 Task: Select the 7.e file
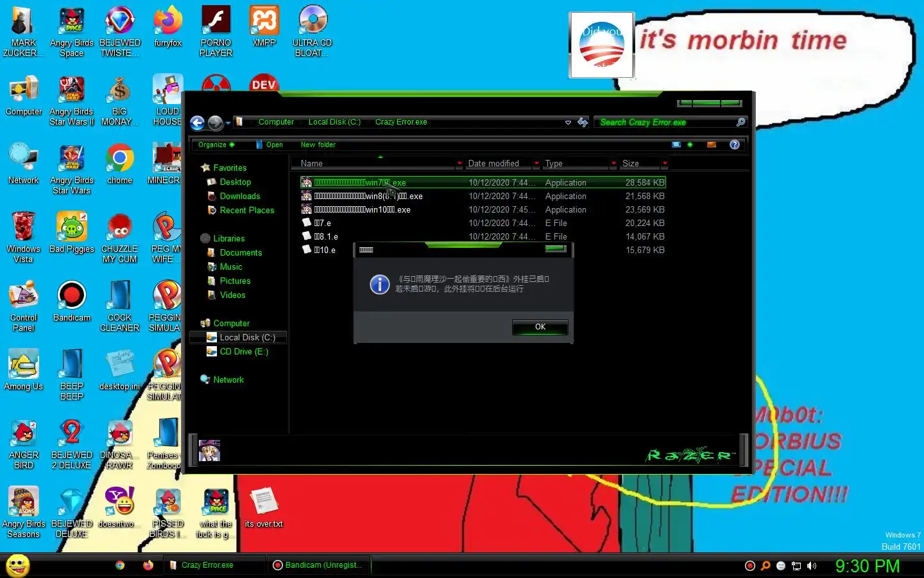click(x=483, y=223)
